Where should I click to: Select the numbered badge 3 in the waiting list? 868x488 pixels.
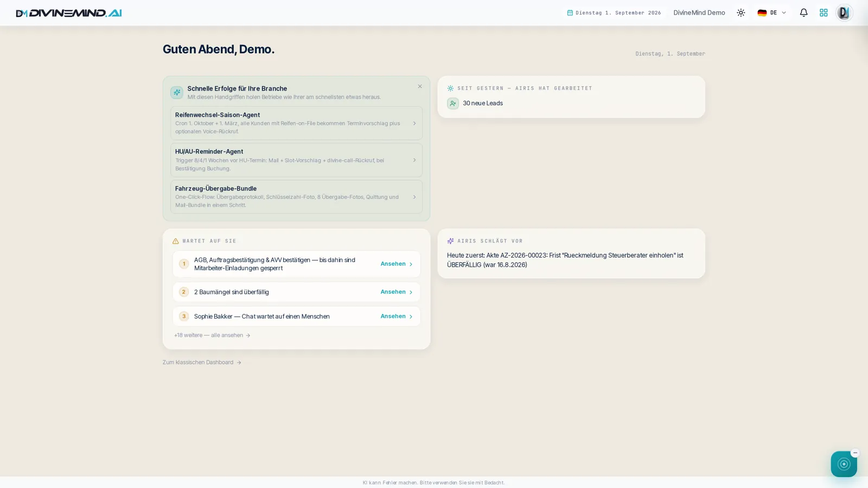(184, 316)
